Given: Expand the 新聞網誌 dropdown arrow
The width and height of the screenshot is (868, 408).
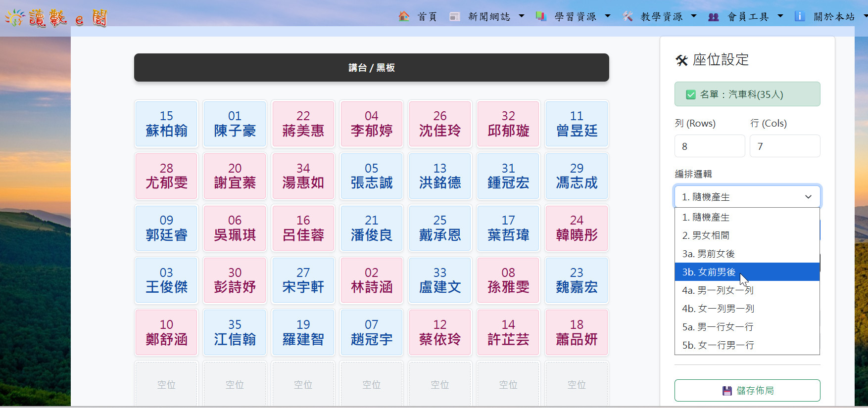Looking at the screenshot, I should [522, 16].
